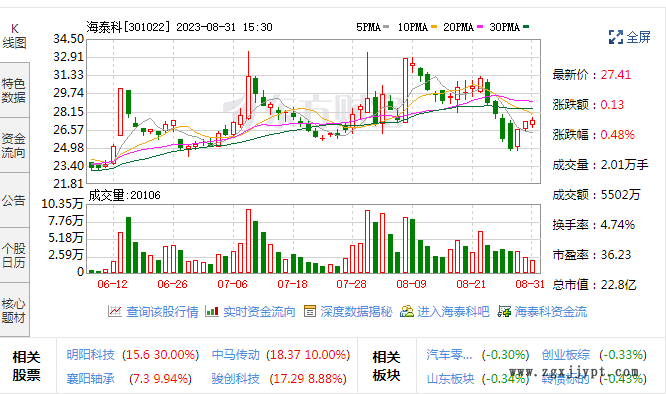Image resolution: width=666 pixels, height=394 pixels.
Task: Click the 全屏 fullscreen text link
Action: pos(638,37)
